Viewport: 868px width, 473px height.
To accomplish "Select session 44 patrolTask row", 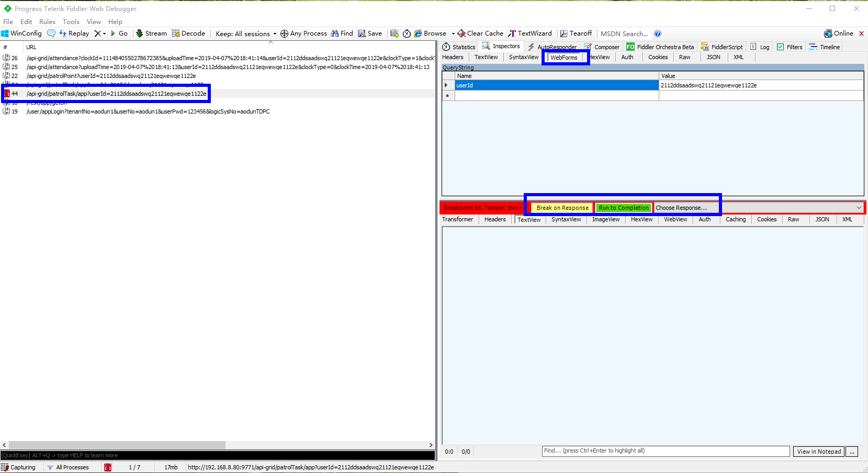I will coord(218,94).
